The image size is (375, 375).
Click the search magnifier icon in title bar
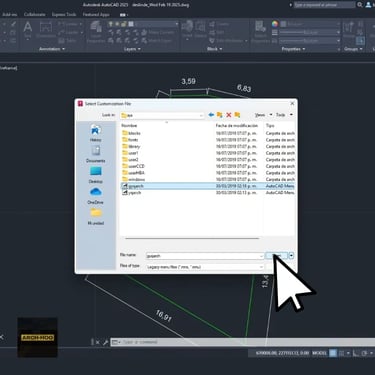pyautogui.click(x=360, y=5)
